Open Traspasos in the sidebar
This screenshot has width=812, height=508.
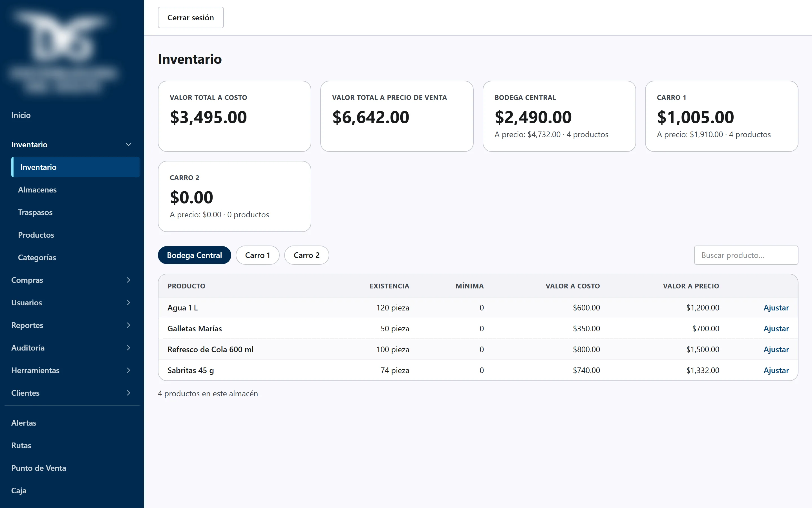click(35, 212)
